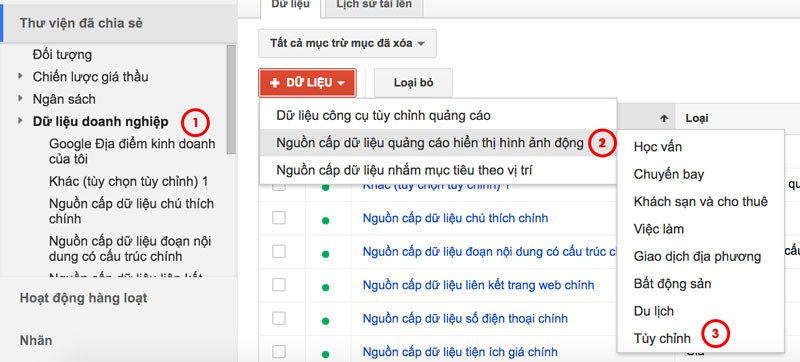Viewport: 800px width, 362px height.
Task: Open the 'Nguồn cấp dữ liệu số điện thoại chính' link
Action: (465, 319)
